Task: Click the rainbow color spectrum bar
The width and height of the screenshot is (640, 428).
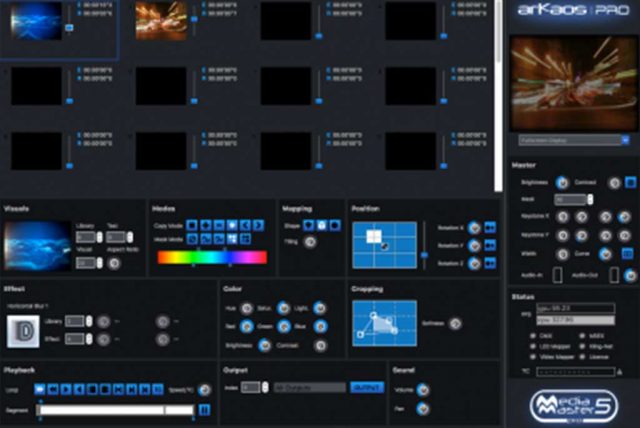Action: (212, 257)
